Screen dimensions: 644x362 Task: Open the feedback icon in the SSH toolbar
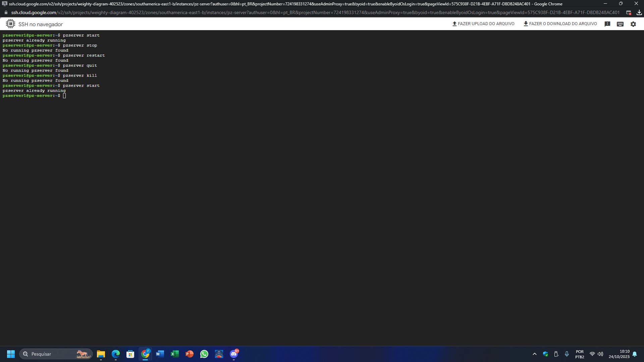[x=607, y=24]
